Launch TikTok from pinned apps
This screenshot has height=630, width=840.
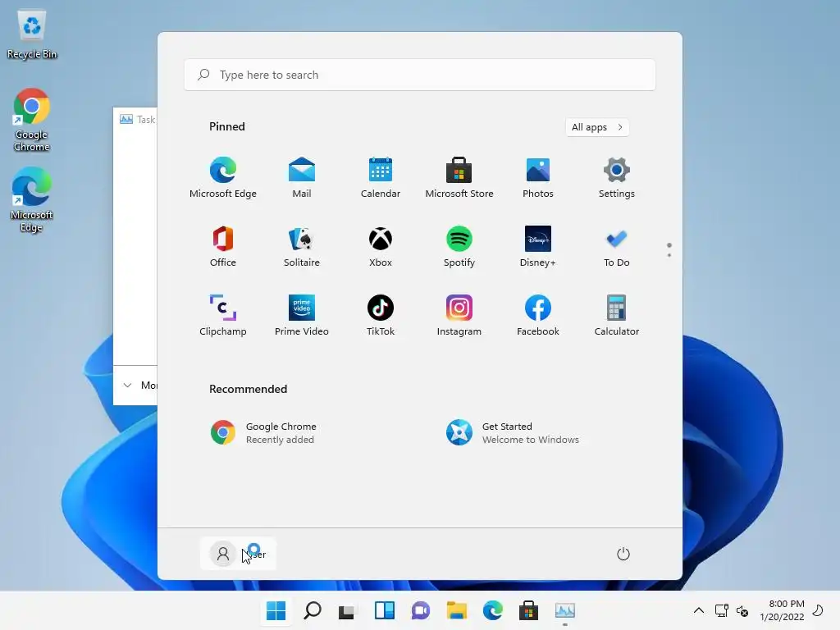[x=381, y=316]
